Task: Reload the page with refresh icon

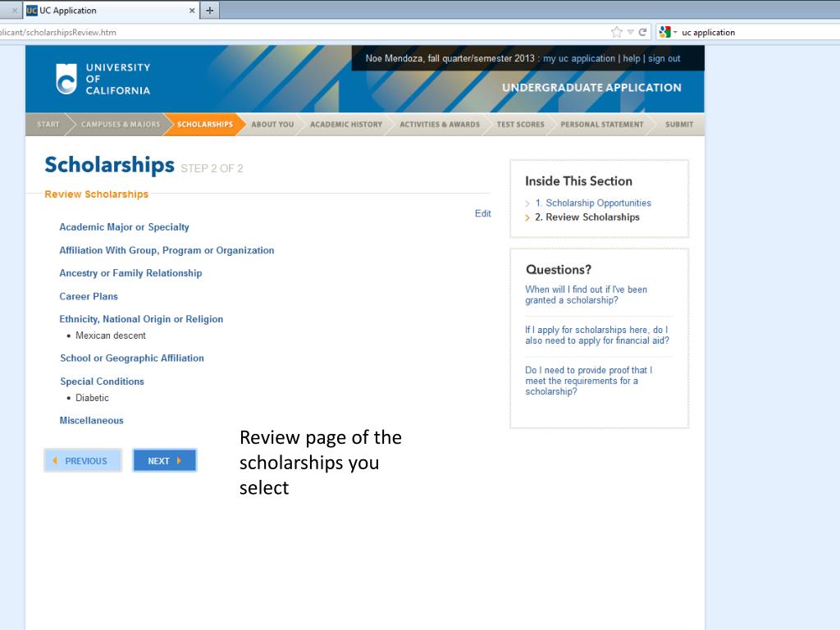Action: pos(642,32)
